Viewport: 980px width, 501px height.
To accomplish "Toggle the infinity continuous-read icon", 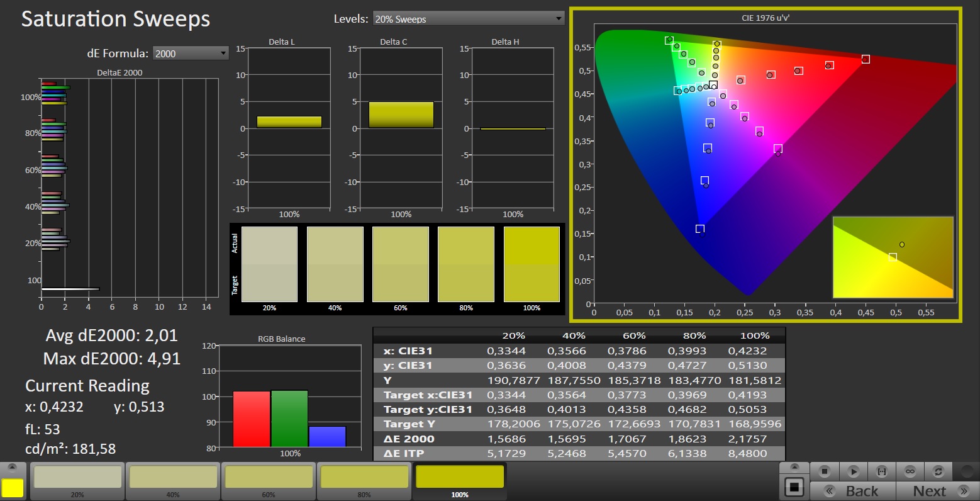I will click(910, 471).
